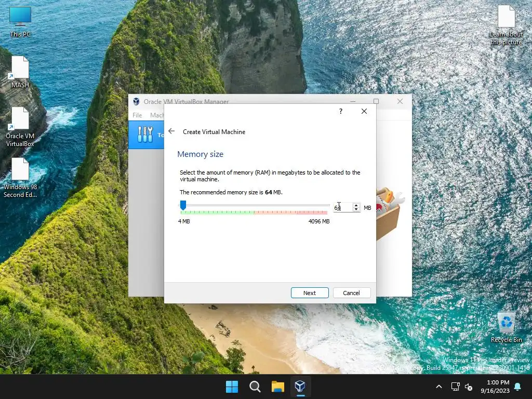The height and width of the screenshot is (399, 532).
Task: Click the recommended memory size 64 MB text
Action: (231, 192)
